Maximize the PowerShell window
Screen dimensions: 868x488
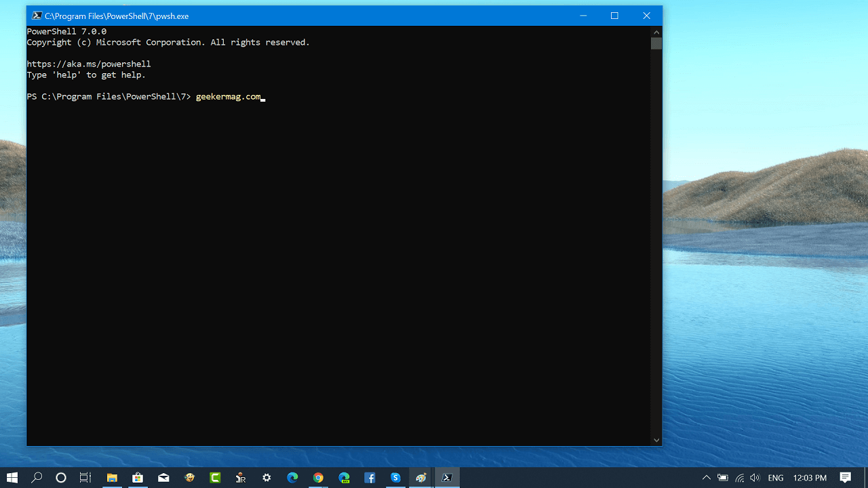pos(614,16)
